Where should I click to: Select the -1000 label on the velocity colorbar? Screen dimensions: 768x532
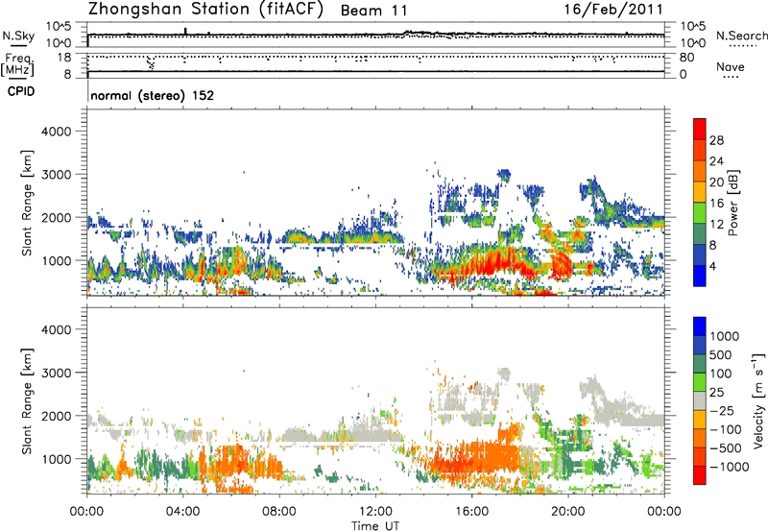[x=730, y=467]
